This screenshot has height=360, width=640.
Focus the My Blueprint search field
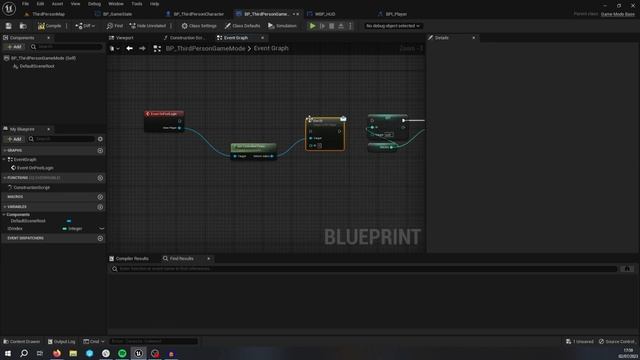point(63,139)
